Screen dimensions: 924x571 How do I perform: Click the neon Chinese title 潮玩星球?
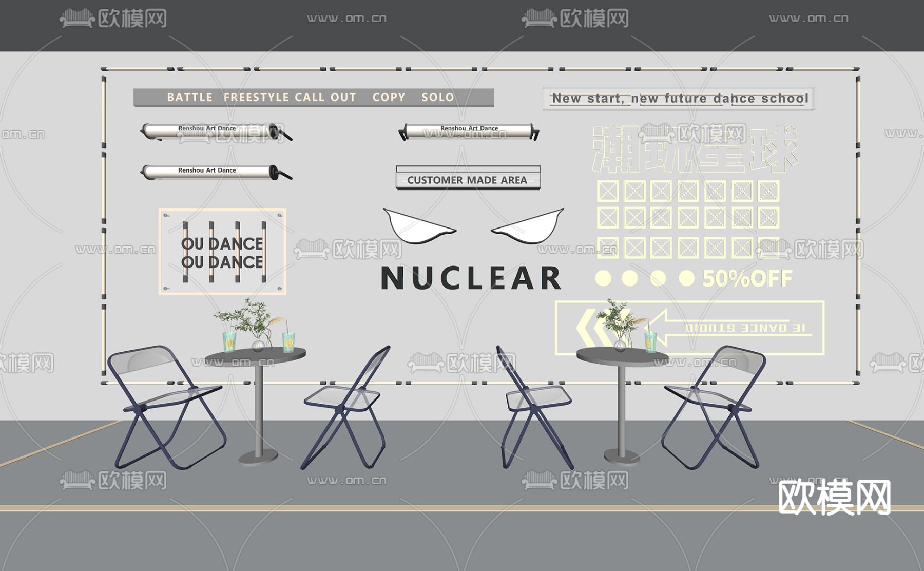695,149
